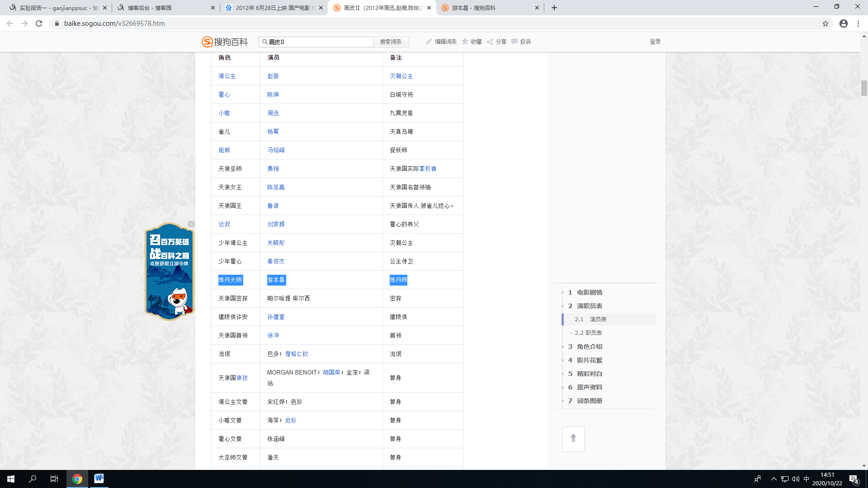Click the edit entry pencil icon
Image resolution: width=868 pixels, height=488 pixels.
click(429, 42)
